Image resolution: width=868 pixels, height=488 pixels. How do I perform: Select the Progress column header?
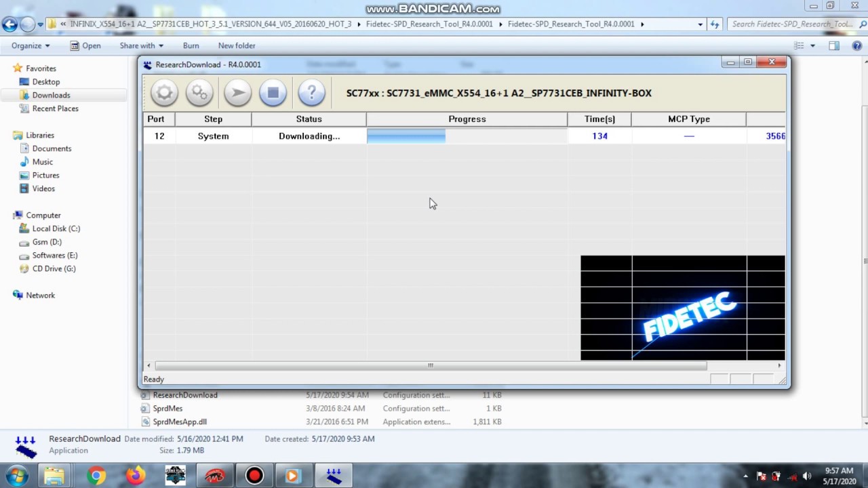(467, 119)
